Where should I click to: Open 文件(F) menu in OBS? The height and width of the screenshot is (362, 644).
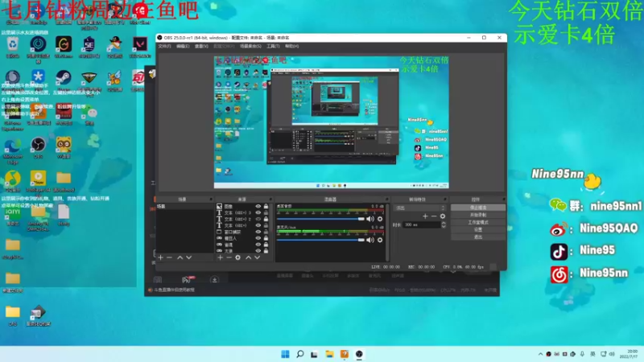(164, 47)
